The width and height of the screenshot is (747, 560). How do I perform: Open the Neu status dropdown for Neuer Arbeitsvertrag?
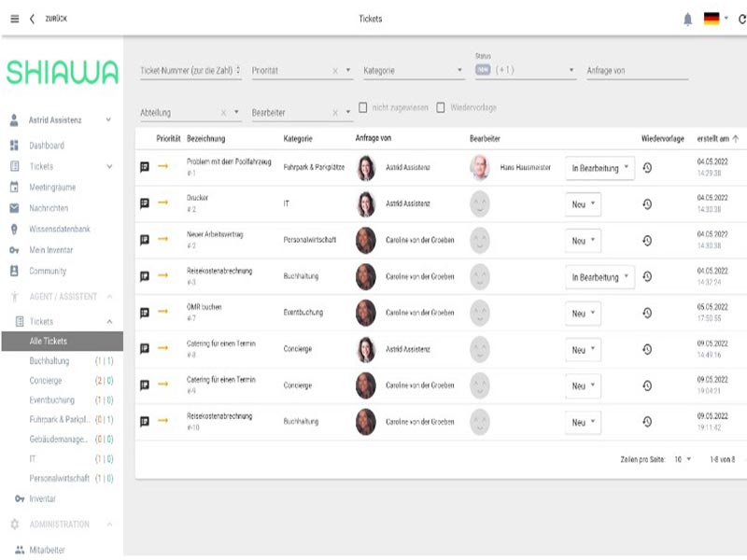583,241
